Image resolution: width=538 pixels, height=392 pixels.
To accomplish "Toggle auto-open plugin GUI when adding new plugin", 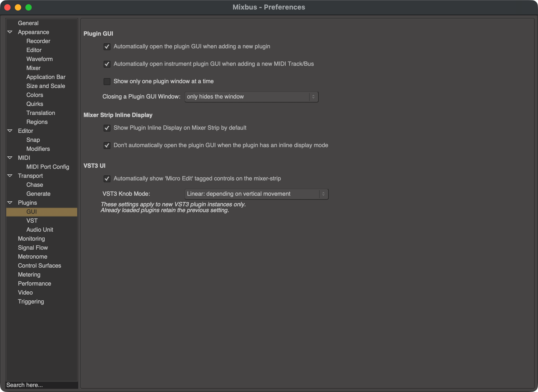I will tap(107, 47).
